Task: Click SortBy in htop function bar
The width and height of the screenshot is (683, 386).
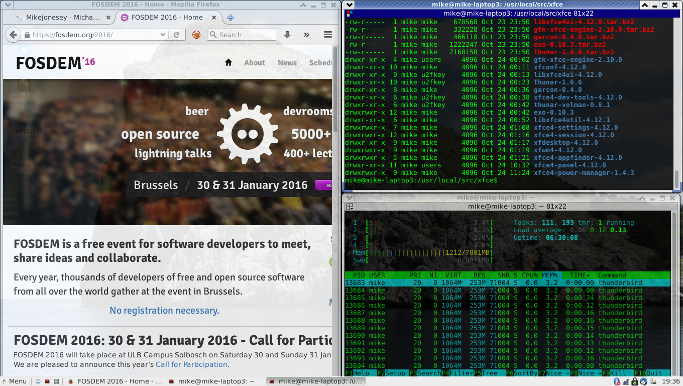Action: 526,373
